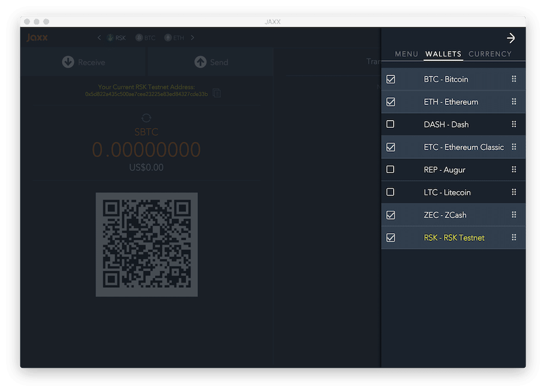This screenshot has height=392, width=546.
Task: Click the refresh balance icon above SBTC
Action: click(x=146, y=118)
